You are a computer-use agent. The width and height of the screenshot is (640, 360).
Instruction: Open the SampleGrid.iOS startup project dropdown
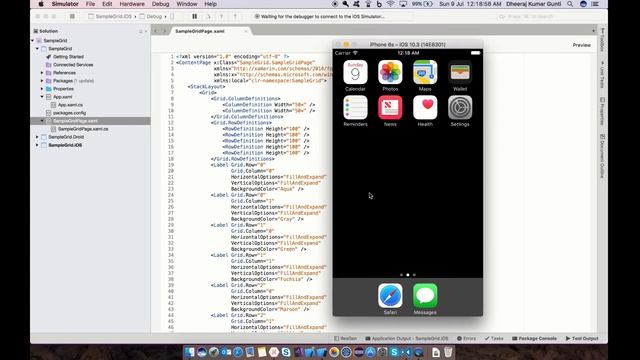(111, 16)
